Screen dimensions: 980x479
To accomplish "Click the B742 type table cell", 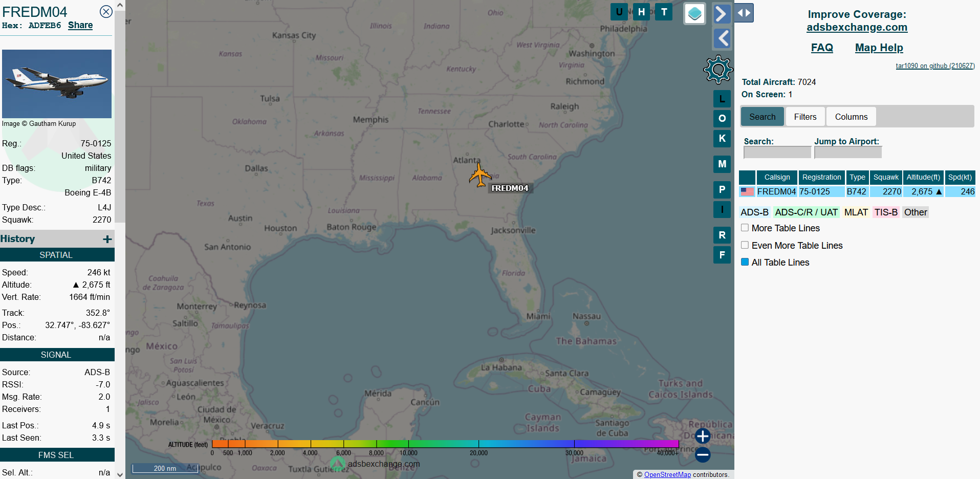I will [x=857, y=191].
